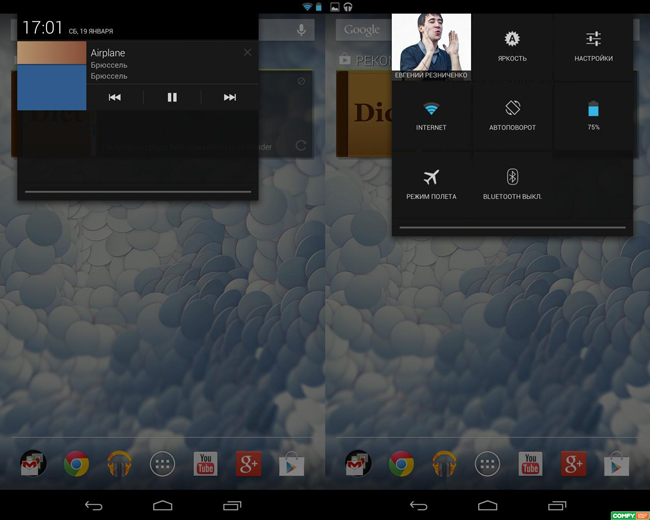Tap the Google search bar on right screen
The image size is (650, 520).
[x=363, y=30]
